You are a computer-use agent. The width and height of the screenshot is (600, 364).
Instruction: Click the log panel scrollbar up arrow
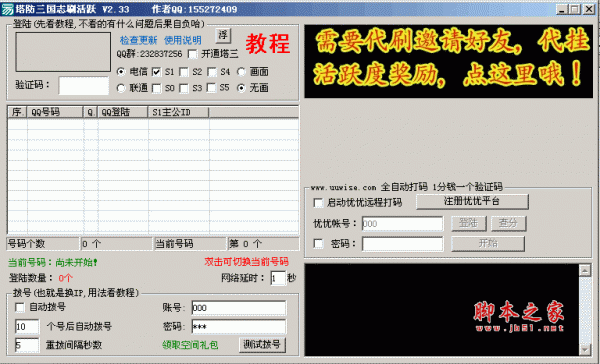pyautogui.click(x=585, y=271)
